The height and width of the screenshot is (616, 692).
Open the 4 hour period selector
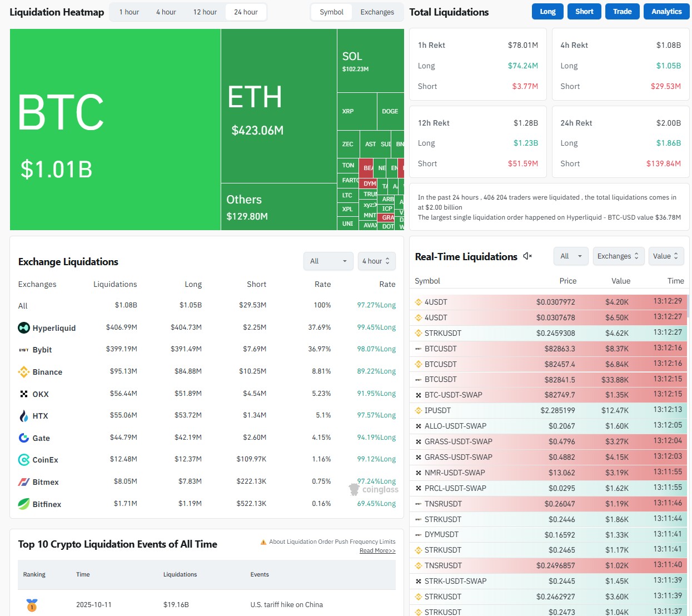click(x=376, y=261)
